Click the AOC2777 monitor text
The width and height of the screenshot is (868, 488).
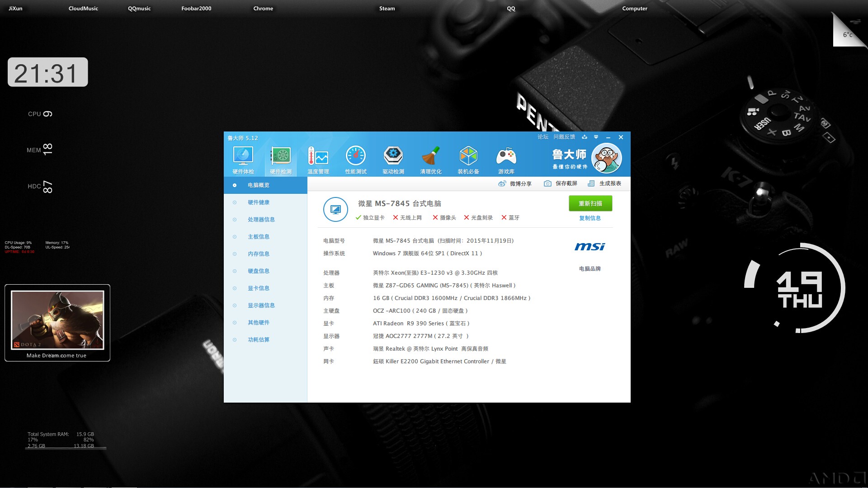[x=421, y=336]
